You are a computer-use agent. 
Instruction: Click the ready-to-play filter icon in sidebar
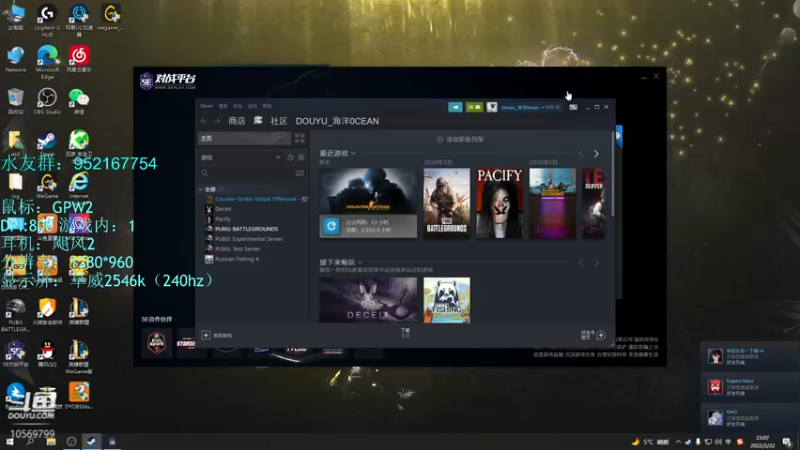coord(301,158)
